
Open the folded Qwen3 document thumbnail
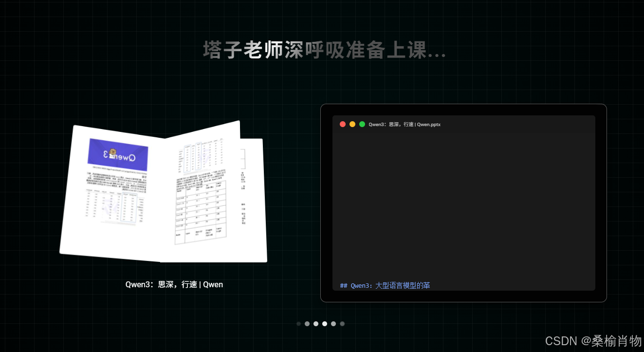pyautogui.click(x=164, y=192)
